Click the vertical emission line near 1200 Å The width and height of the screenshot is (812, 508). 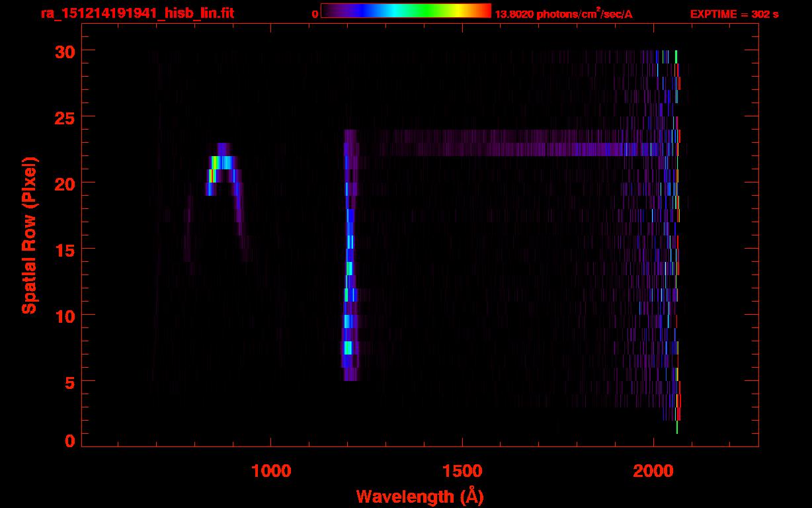349,255
